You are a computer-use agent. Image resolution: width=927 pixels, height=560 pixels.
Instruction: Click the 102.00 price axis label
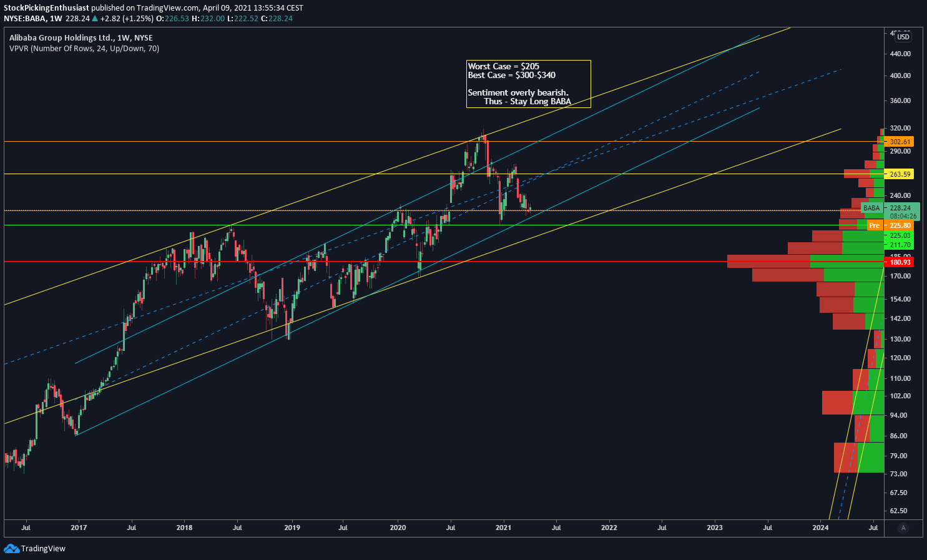click(x=900, y=396)
